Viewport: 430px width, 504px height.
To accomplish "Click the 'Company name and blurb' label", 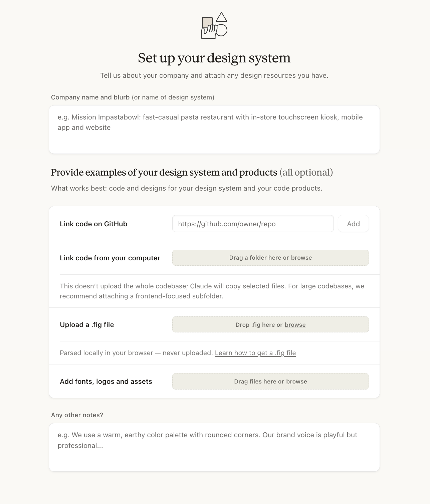I will point(90,97).
